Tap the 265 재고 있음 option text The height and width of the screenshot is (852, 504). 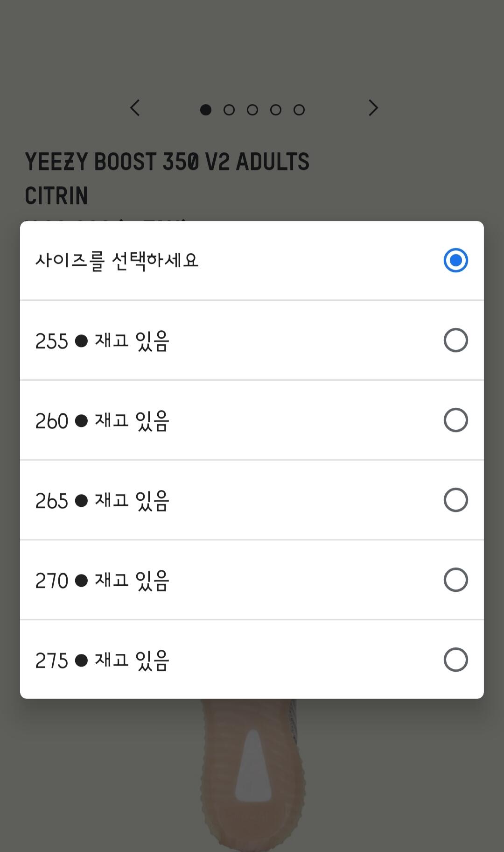click(x=103, y=500)
